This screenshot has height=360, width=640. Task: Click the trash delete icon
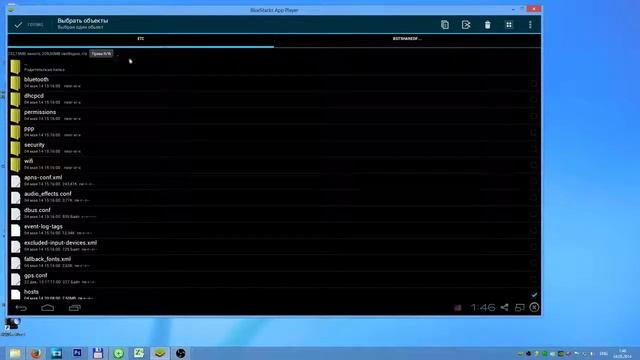(487, 25)
